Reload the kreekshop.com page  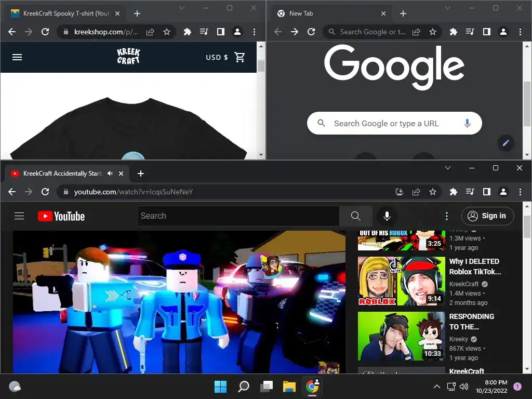[x=45, y=32]
